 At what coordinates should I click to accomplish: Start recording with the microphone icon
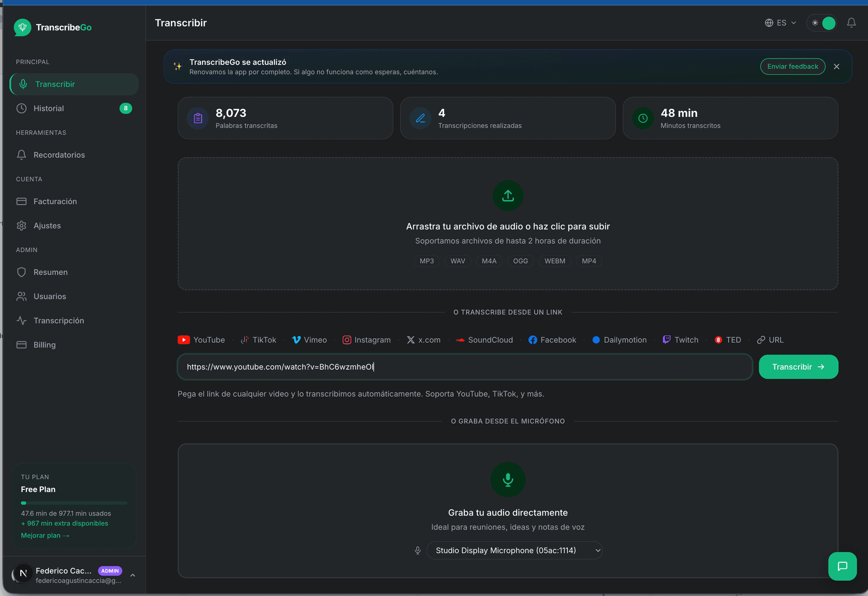[508, 479]
